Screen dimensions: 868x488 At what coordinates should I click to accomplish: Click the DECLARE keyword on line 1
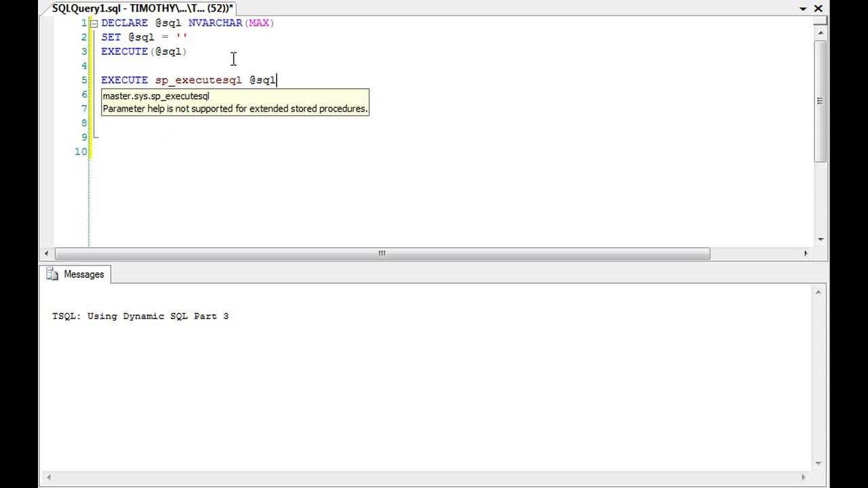[x=124, y=23]
